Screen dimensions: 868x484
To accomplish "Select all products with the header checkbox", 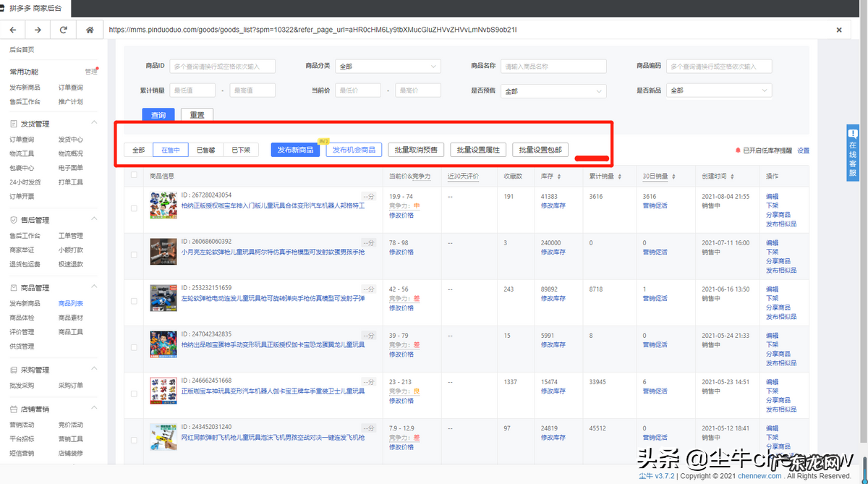I will click(x=133, y=176).
